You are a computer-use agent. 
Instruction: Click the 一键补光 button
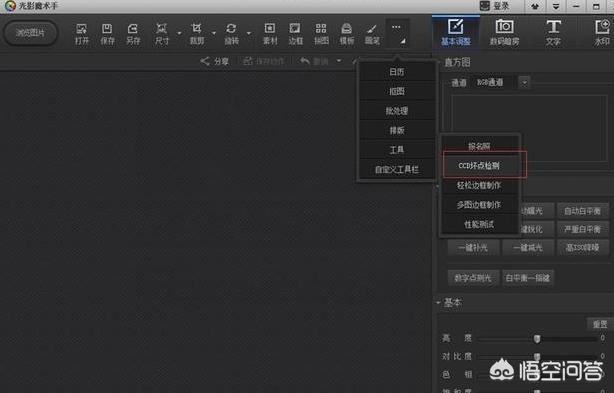click(x=473, y=247)
